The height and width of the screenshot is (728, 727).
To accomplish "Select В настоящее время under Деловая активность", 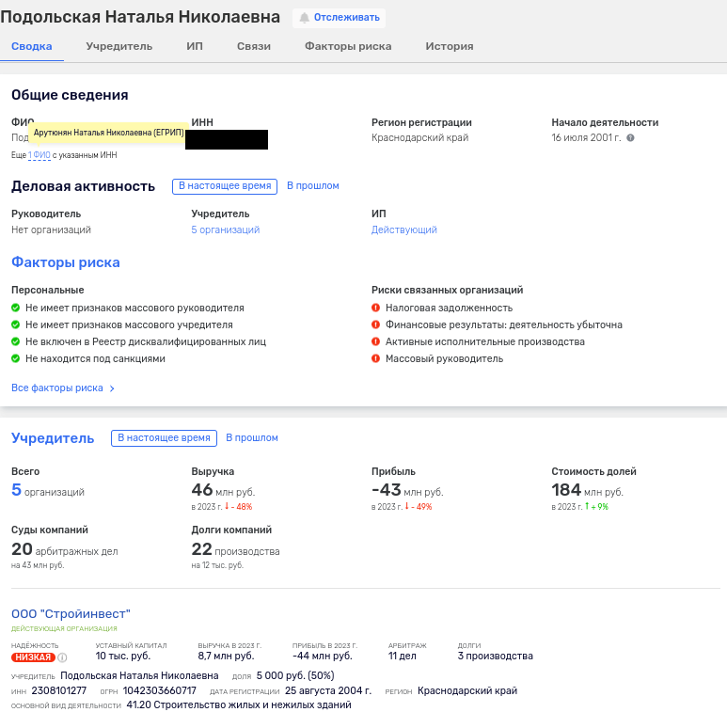I will pos(225,186).
